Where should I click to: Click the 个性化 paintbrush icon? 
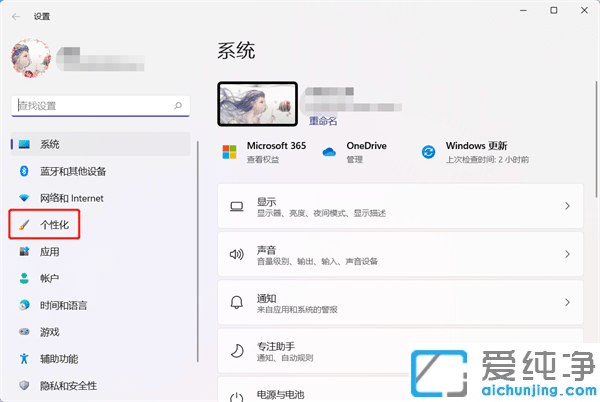pos(24,225)
